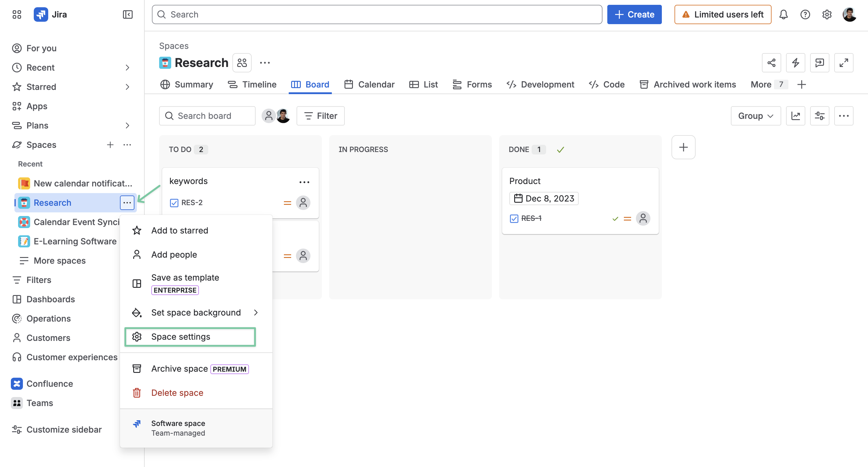Open the user profile avatar
This screenshot has width=868, height=467.
(x=850, y=14)
